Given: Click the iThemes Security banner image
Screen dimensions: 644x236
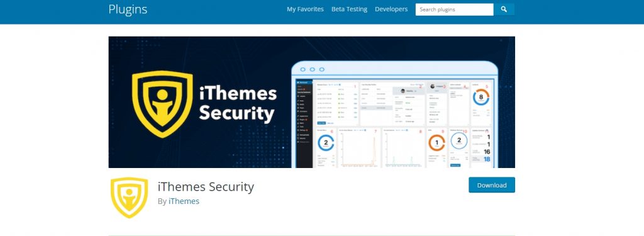Looking at the screenshot, I should tap(312, 102).
